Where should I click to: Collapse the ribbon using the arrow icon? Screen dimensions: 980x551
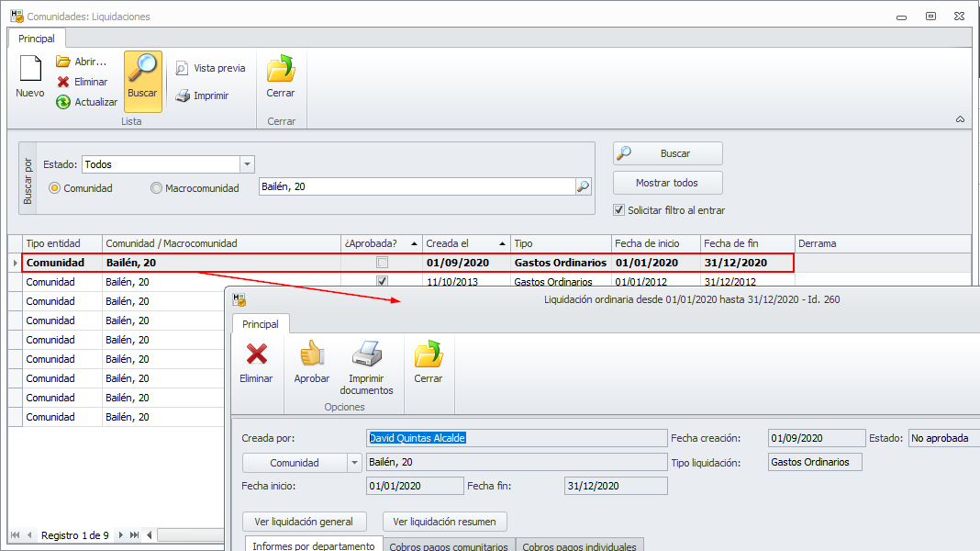tap(960, 119)
